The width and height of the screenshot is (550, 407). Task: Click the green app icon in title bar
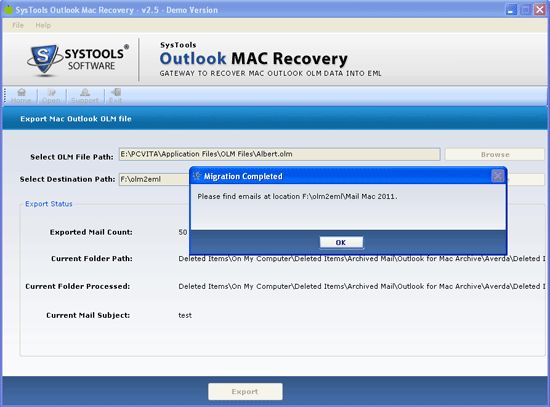8,10
